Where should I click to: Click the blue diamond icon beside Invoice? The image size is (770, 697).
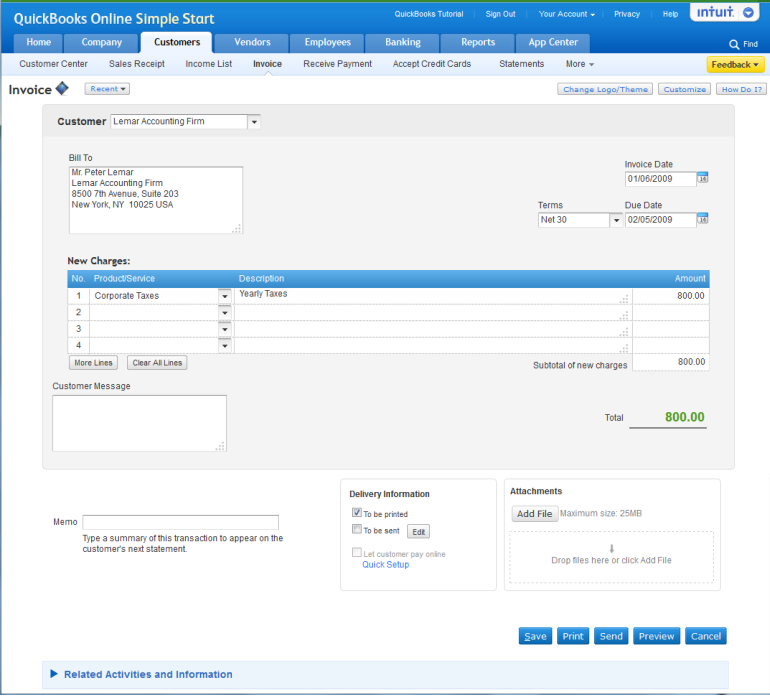(x=62, y=88)
